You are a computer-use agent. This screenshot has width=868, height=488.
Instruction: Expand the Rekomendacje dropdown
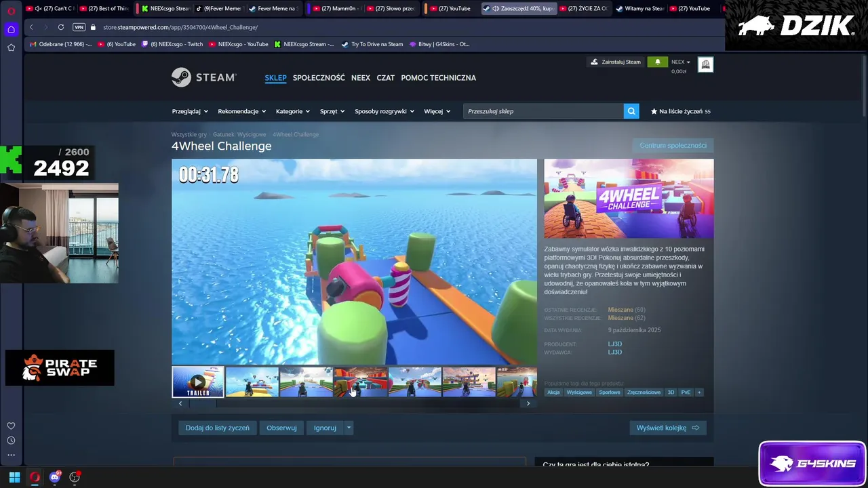coord(241,111)
